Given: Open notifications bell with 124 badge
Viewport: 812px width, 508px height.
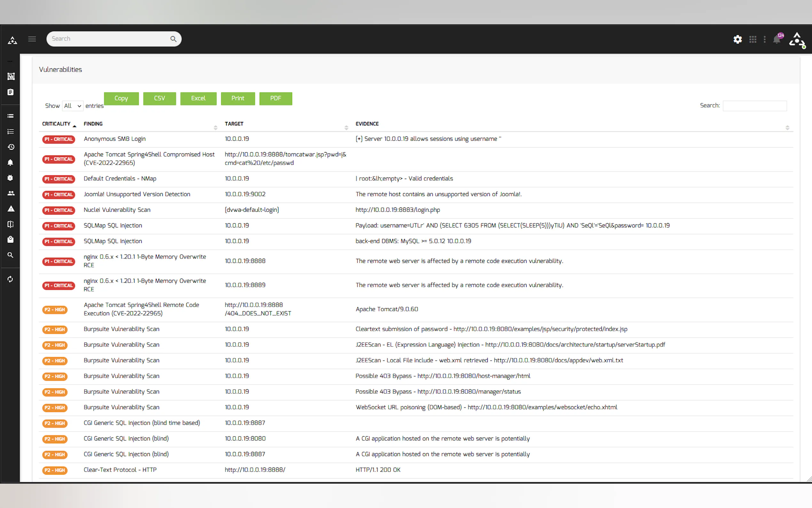Looking at the screenshot, I should click(x=777, y=39).
